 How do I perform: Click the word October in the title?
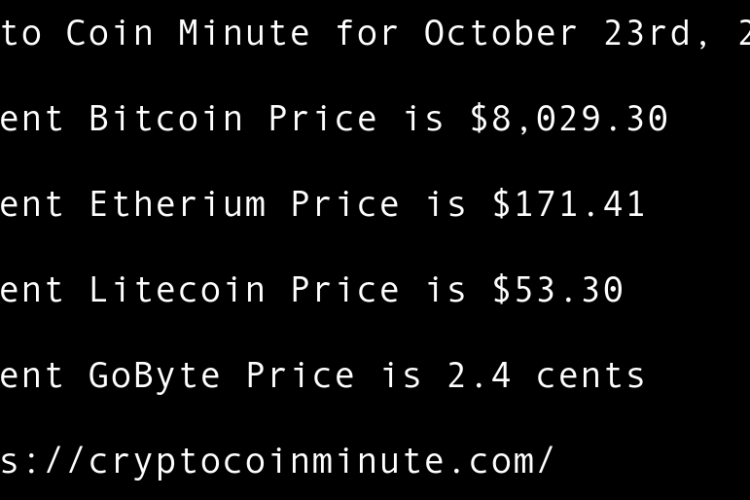[500, 33]
